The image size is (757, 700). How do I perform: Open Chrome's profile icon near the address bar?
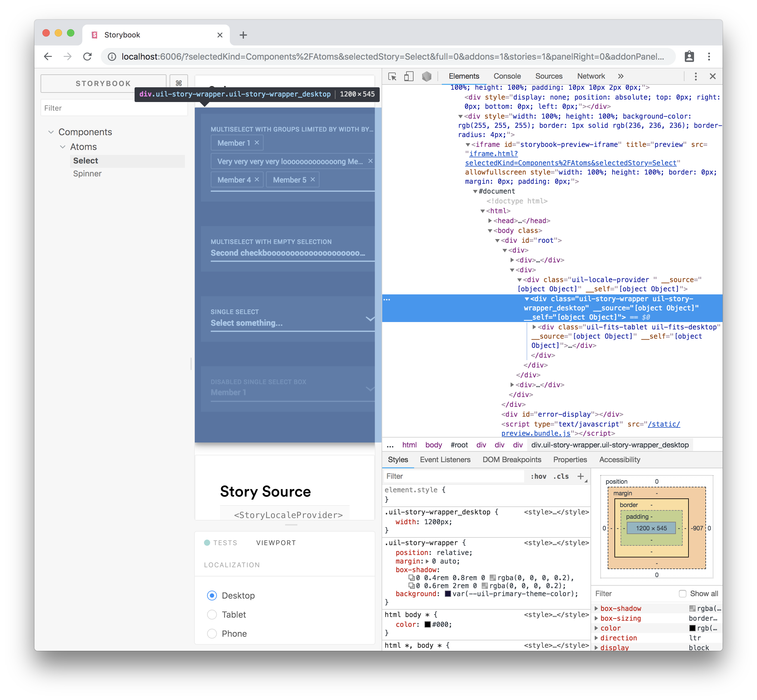pos(689,57)
